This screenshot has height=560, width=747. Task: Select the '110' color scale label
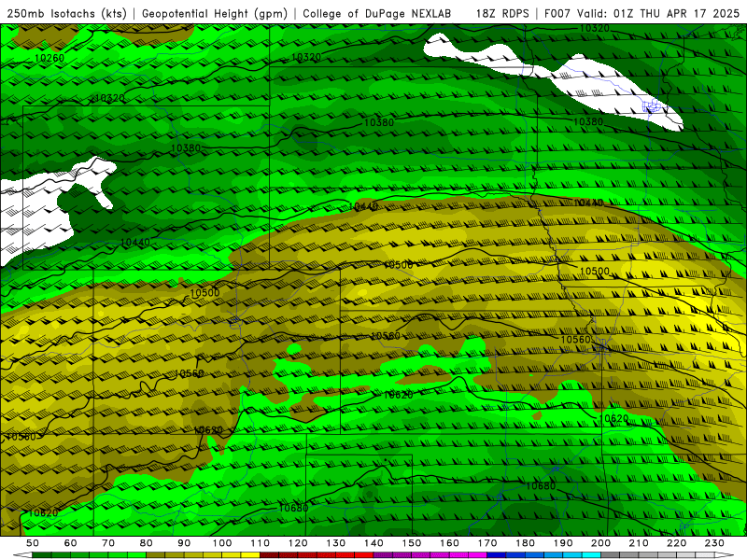pyautogui.click(x=261, y=543)
